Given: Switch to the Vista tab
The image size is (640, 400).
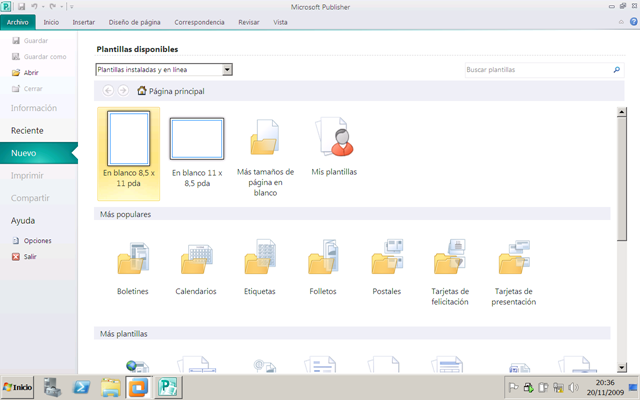Looking at the screenshot, I should coord(280,22).
